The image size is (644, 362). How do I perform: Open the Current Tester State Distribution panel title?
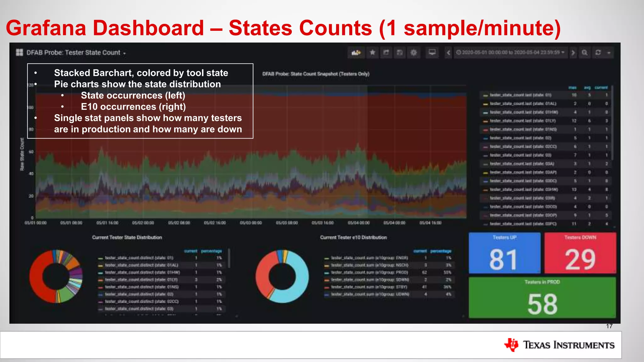(x=127, y=238)
